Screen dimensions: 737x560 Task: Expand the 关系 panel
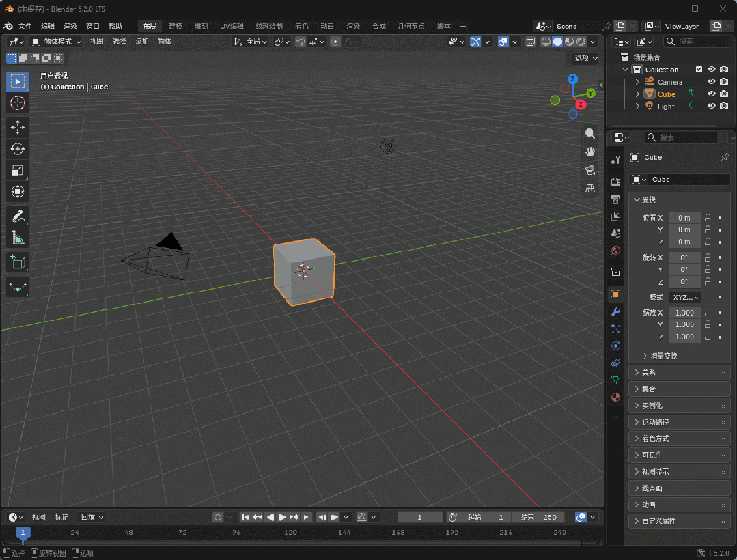[x=679, y=373]
